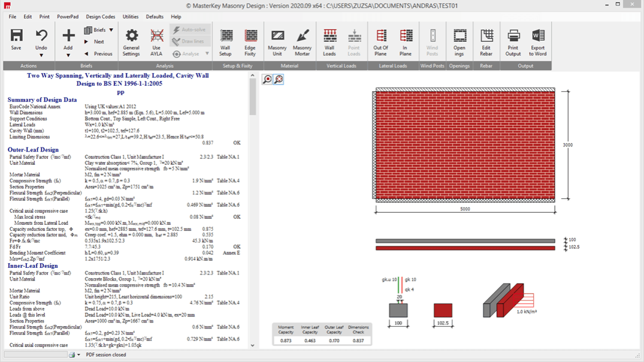Click the red 102.5 brick section
Viewport: 644px width, 362px height.
[443, 310]
